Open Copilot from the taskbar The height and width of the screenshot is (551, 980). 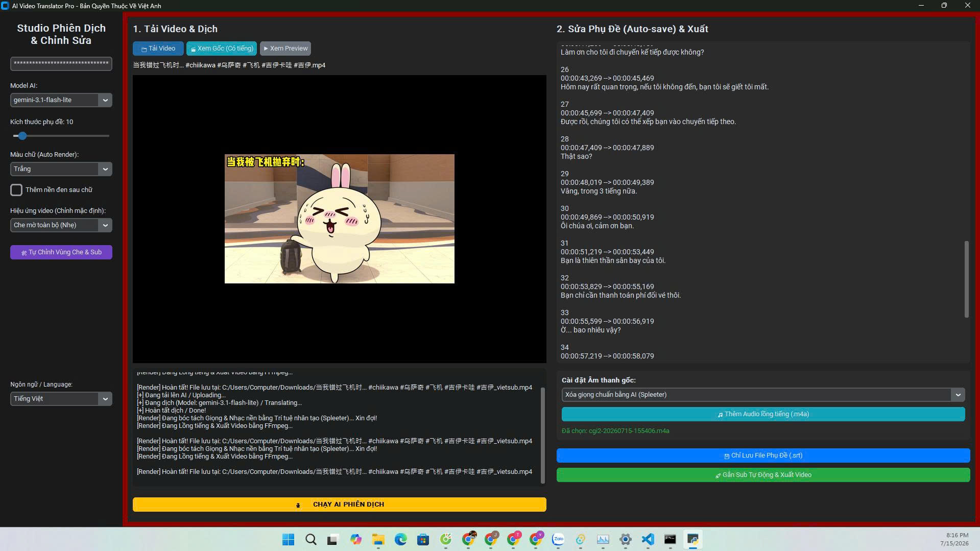tap(356, 540)
